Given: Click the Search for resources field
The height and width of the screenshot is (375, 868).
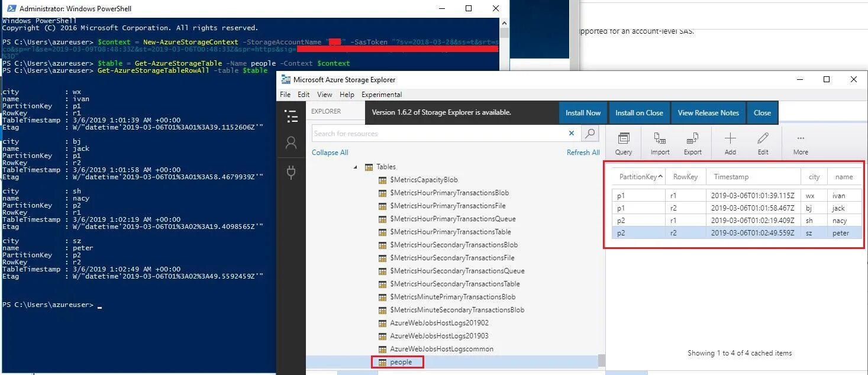Looking at the screenshot, I should click(x=447, y=134).
